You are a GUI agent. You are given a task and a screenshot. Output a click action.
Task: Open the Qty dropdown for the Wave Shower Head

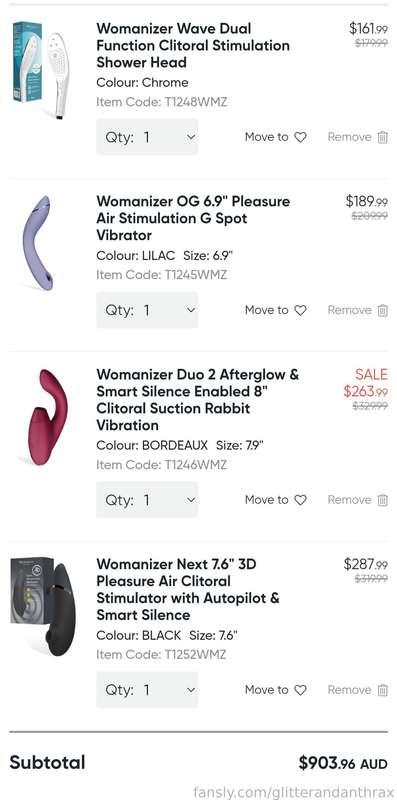click(147, 137)
